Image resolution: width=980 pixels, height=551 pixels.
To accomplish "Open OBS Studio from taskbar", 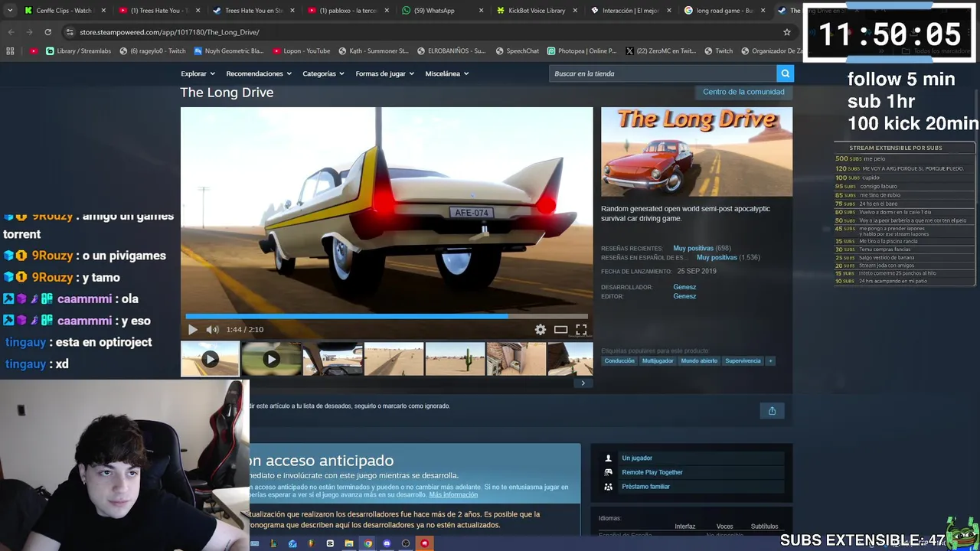I will 406,543.
